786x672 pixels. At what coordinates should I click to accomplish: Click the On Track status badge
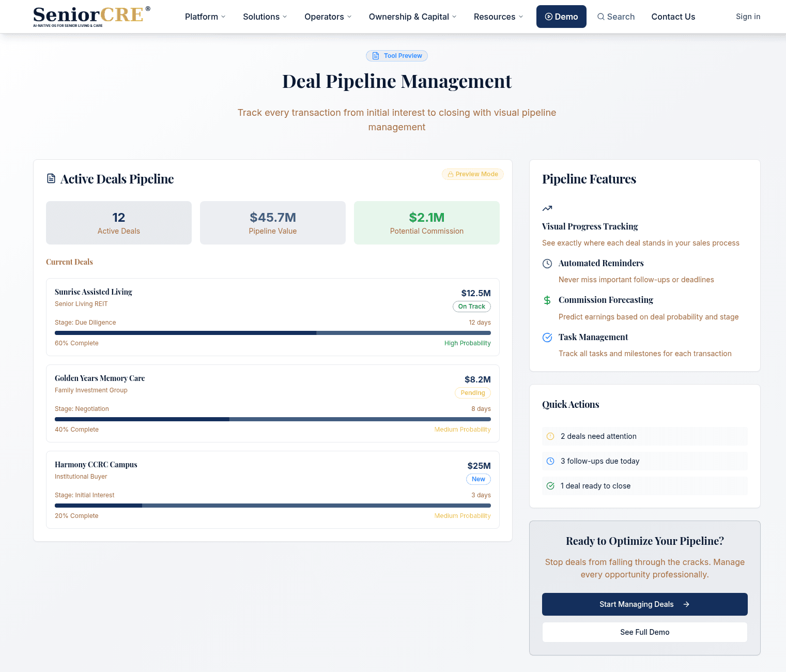(x=472, y=307)
